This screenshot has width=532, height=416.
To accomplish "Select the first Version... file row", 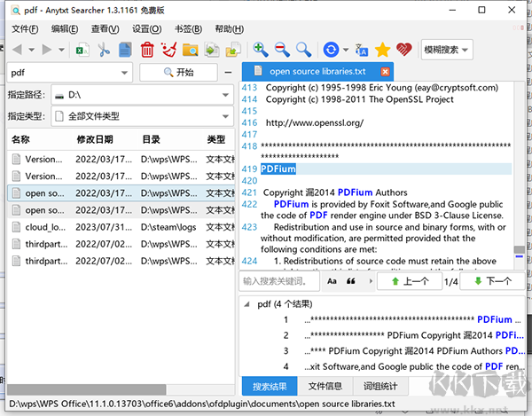I will (121, 159).
